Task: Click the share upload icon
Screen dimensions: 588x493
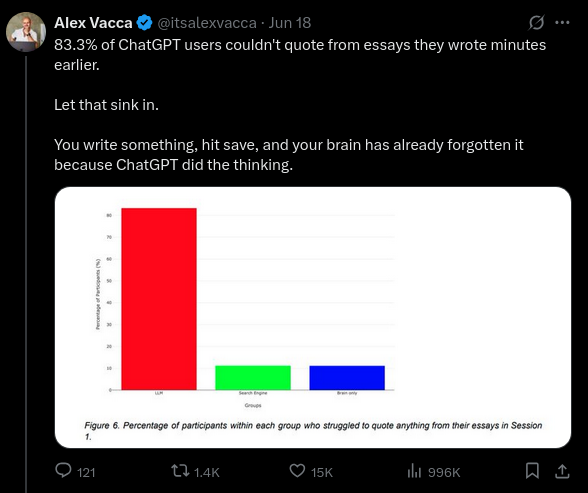Action: 562,471
